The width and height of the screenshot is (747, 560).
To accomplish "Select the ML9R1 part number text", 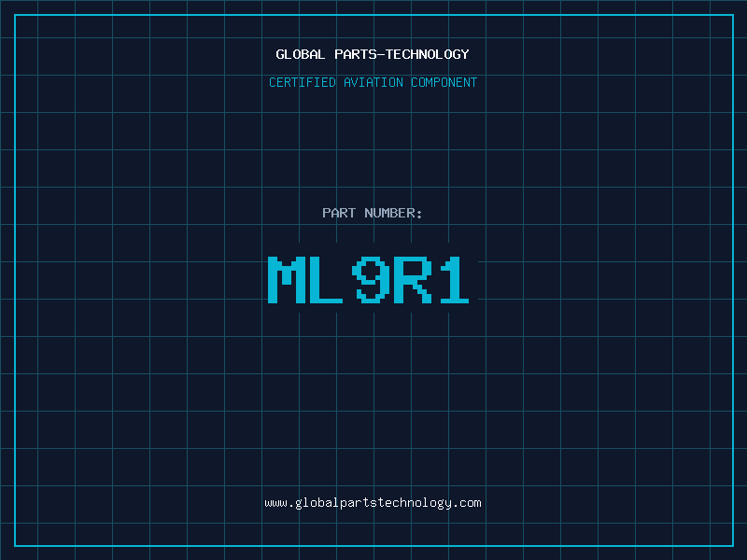I will coord(368,279).
